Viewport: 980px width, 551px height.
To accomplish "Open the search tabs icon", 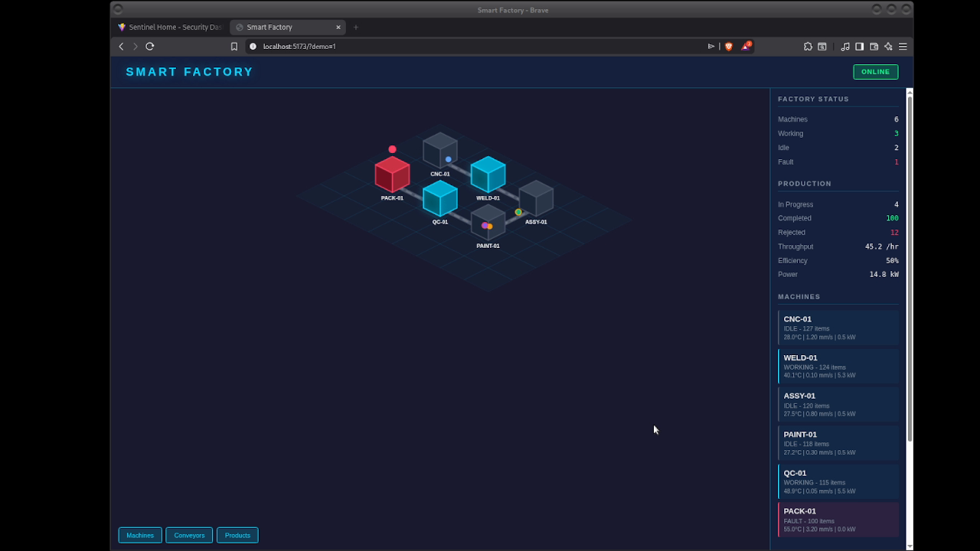I will point(822,47).
